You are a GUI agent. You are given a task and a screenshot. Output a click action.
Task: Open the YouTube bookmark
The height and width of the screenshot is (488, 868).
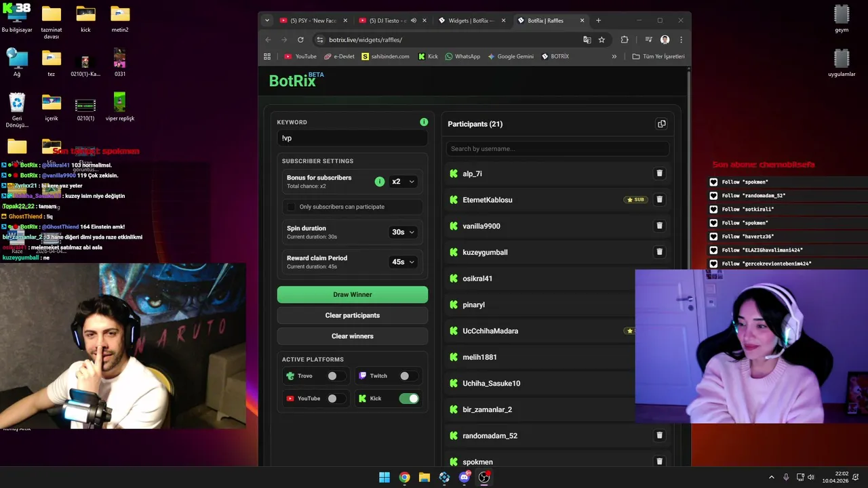(300, 56)
